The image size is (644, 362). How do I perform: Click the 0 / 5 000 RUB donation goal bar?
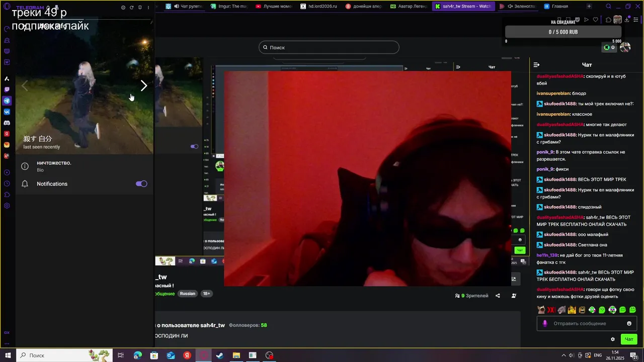[x=563, y=32]
